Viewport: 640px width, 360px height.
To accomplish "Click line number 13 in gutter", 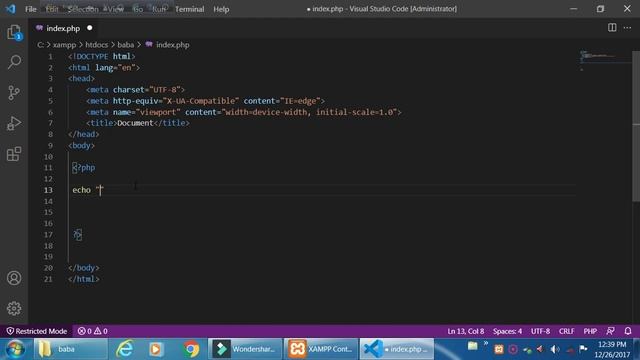I will pyautogui.click(x=48, y=190).
